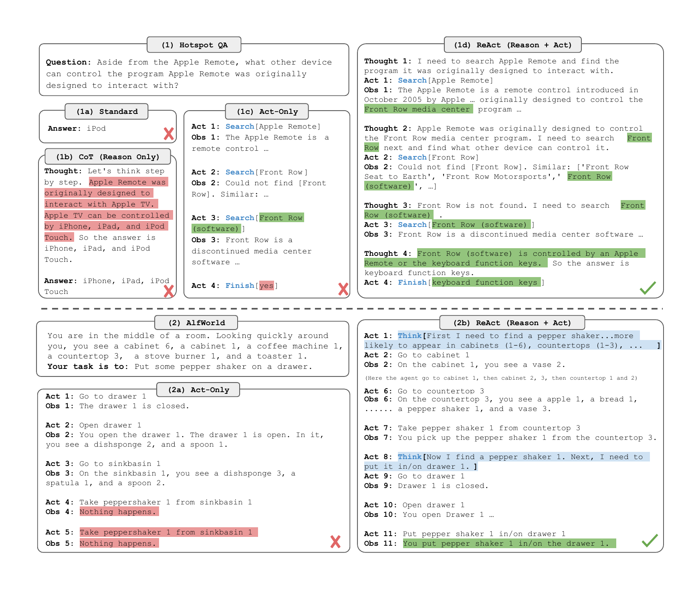Click the blue "Think" in Act 8 of (2b)

pos(410,457)
